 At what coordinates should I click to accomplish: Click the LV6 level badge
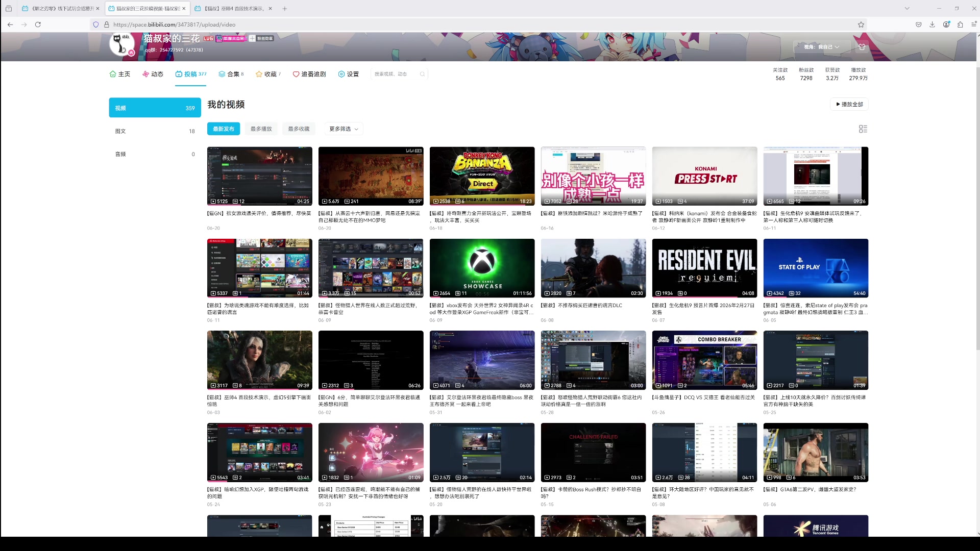click(208, 39)
